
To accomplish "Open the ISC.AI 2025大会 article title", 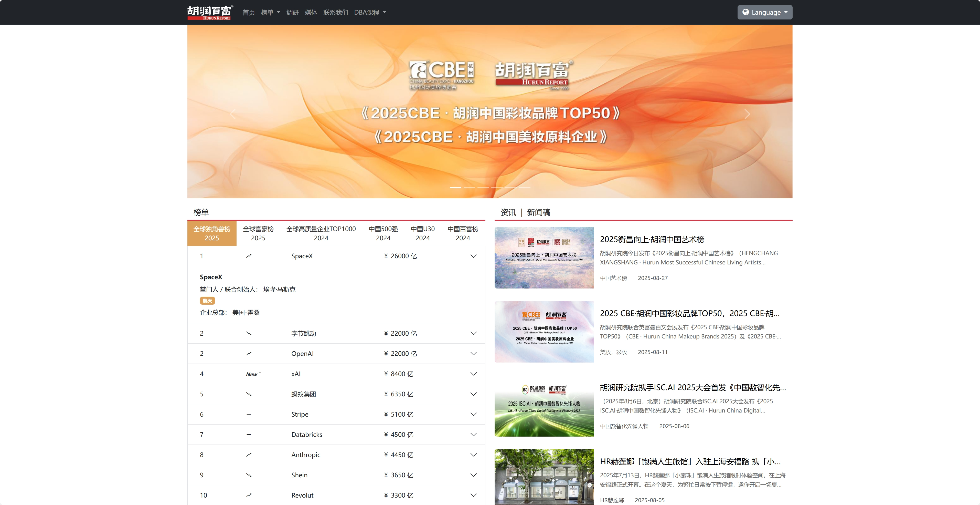I will click(693, 387).
